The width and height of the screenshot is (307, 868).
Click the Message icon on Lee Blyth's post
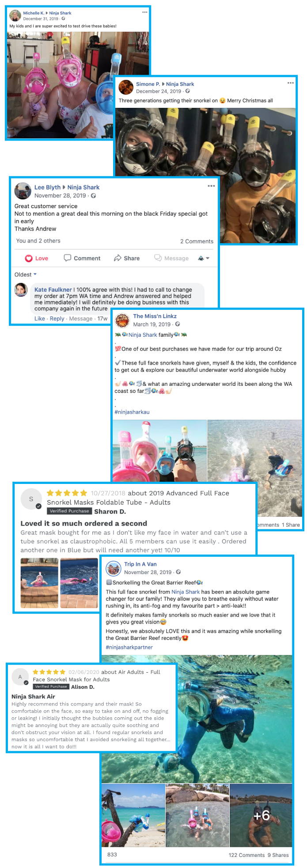[158, 258]
